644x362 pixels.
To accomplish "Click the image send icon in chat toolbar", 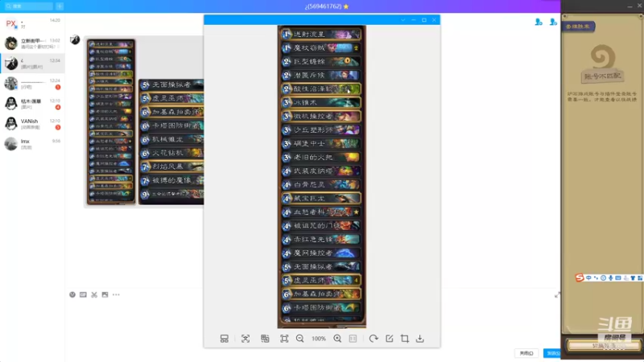I will point(105,294).
